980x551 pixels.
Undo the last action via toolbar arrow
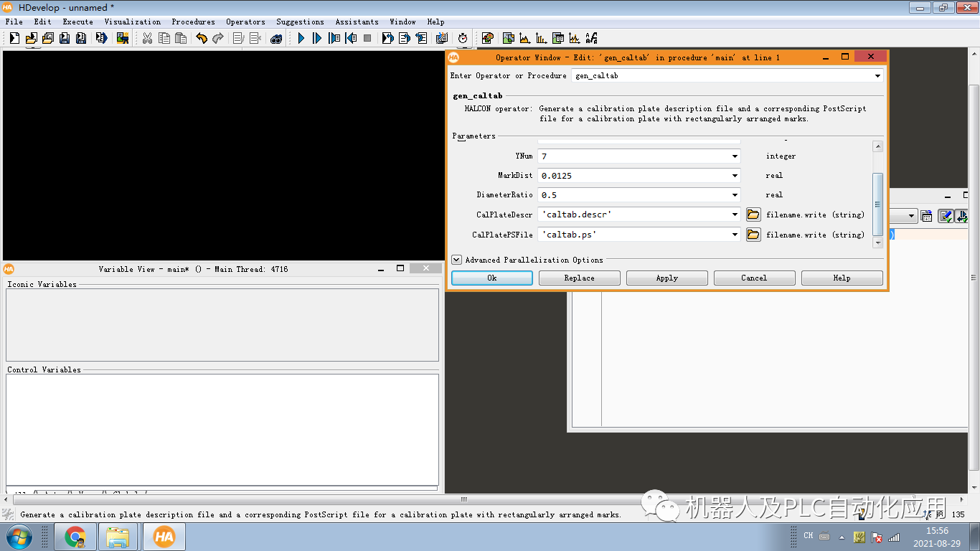(202, 38)
